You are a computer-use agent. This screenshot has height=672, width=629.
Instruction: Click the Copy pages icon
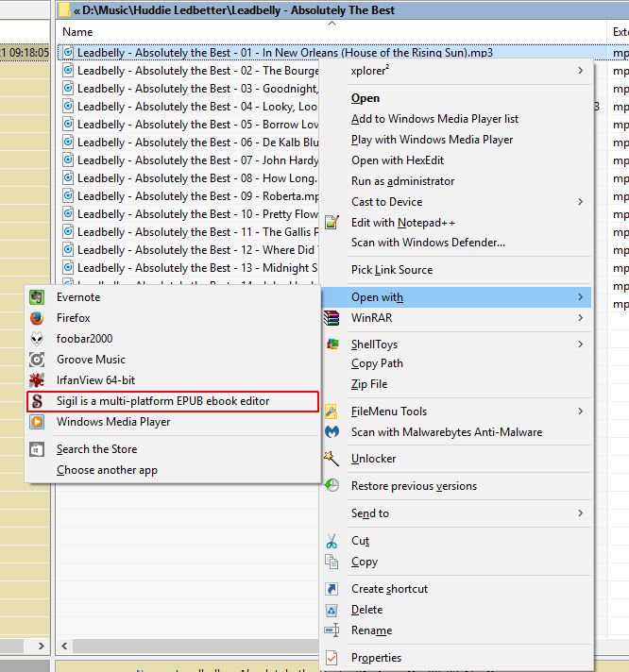click(331, 562)
